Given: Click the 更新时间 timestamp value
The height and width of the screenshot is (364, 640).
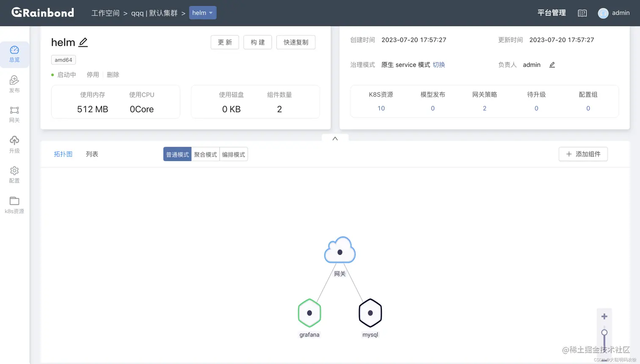Looking at the screenshot, I should [x=562, y=40].
